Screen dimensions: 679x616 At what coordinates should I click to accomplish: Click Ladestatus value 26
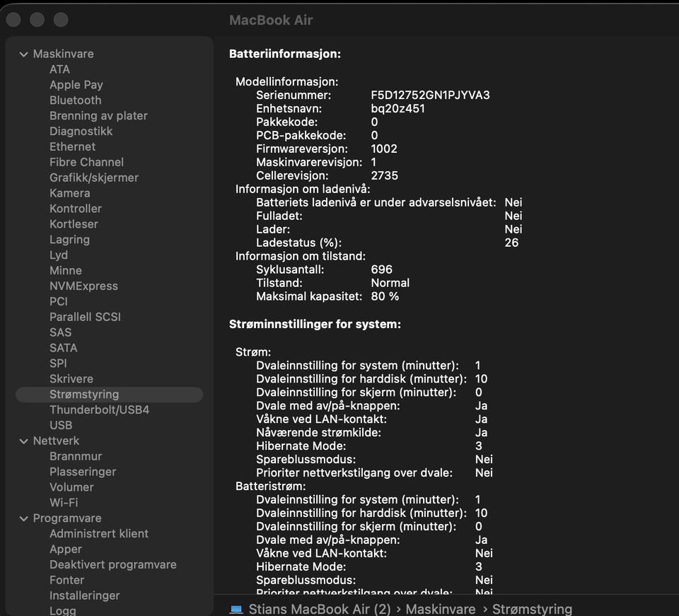(x=511, y=243)
